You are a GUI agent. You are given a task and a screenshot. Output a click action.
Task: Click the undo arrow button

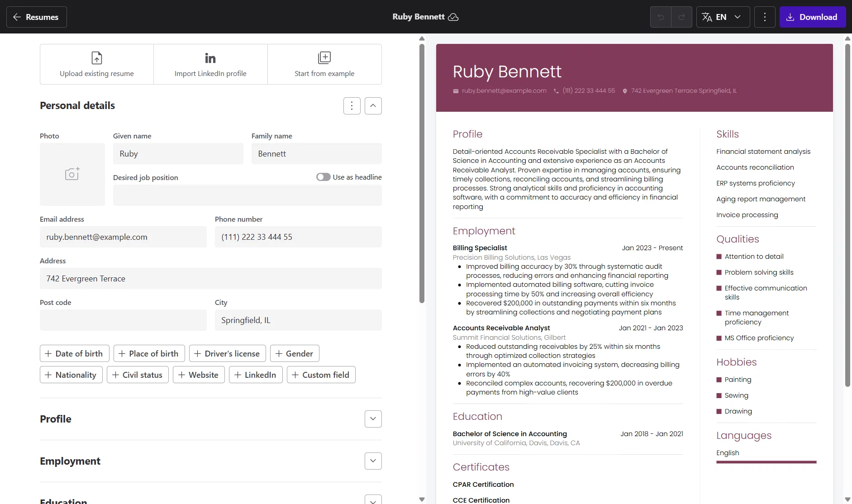661,17
